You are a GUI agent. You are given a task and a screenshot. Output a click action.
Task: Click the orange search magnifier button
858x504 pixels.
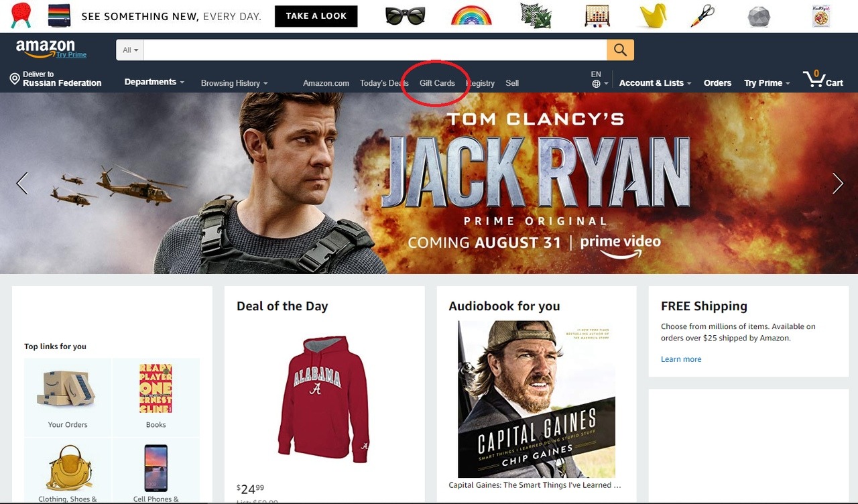click(x=620, y=50)
